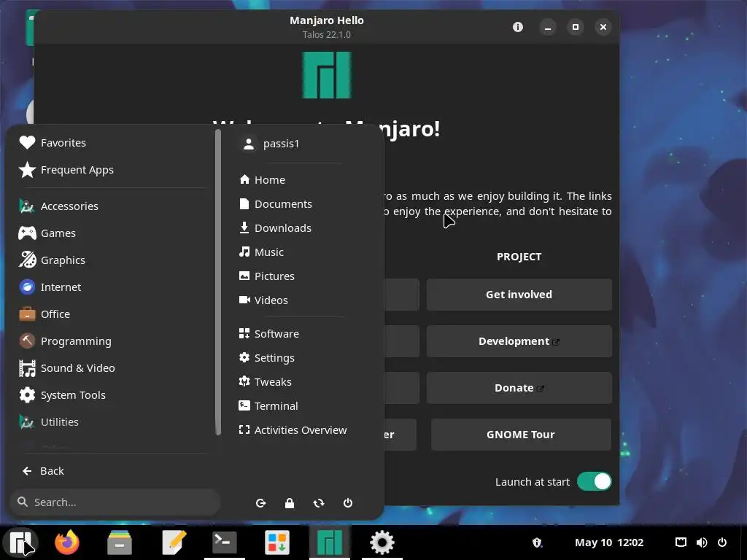This screenshot has width=747, height=560.
Task: Start the GNOME Tour
Action: [x=521, y=435]
